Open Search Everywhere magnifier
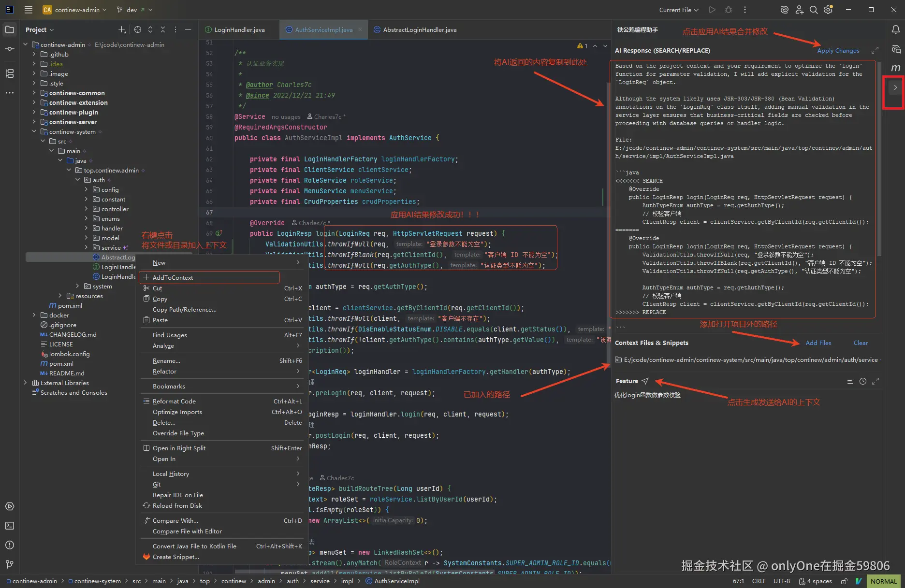Image resolution: width=905 pixels, height=588 pixels. 814,10
